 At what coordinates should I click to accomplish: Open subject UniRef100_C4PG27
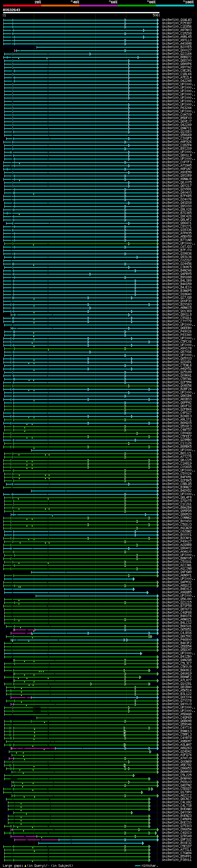click(x=177, y=412)
